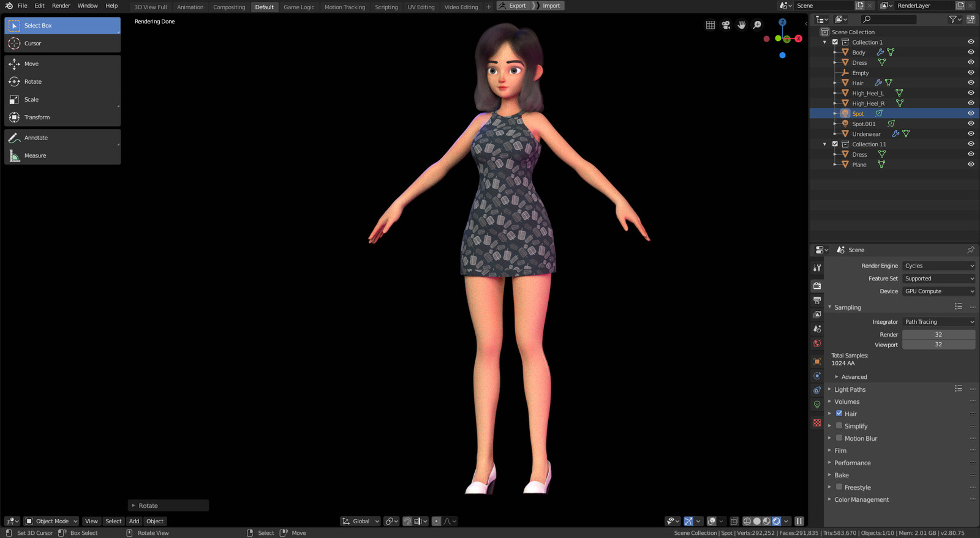Image resolution: width=980 pixels, height=538 pixels.
Task: Click the Export button
Action: (x=513, y=6)
